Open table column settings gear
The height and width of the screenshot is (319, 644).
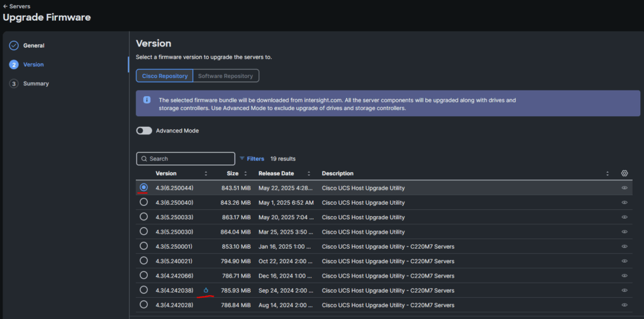[625, 173]
